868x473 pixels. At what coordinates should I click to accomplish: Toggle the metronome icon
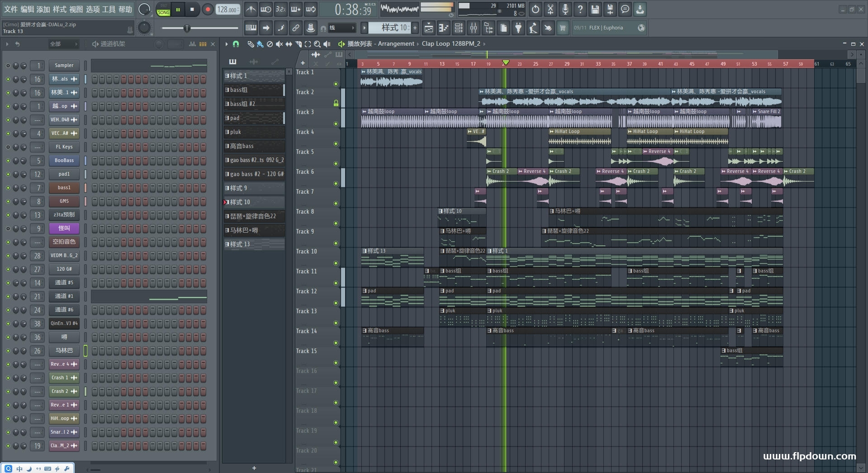tap(251, 10)
